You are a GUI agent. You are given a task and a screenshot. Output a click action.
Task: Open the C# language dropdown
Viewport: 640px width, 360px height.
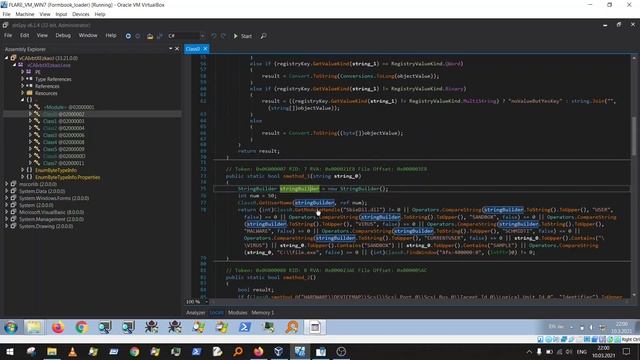[186, 36]
